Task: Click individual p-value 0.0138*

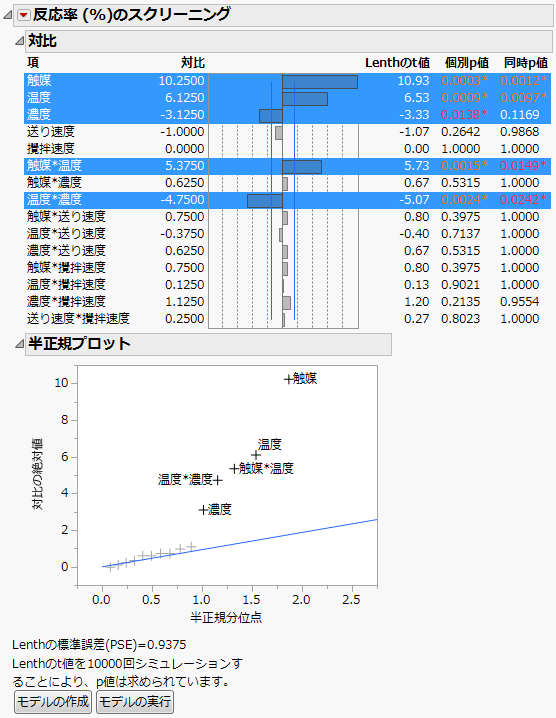Action: (x=464, y=115)
